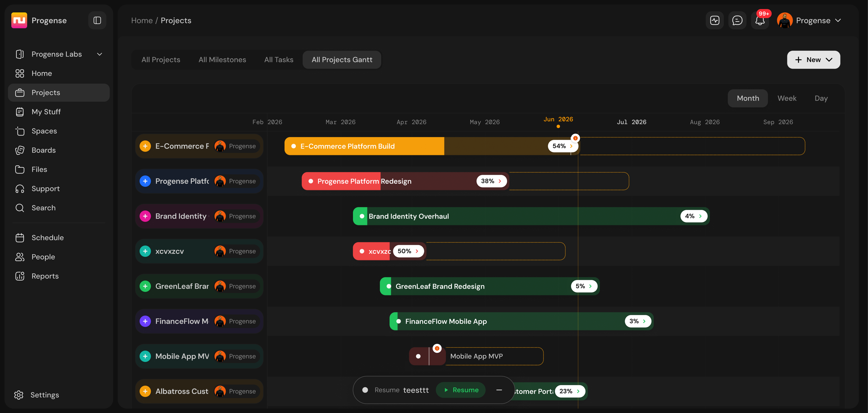Expand the Progense Labs workspace switcher
This screenshot has width=868, height=413.
point(59,54)
